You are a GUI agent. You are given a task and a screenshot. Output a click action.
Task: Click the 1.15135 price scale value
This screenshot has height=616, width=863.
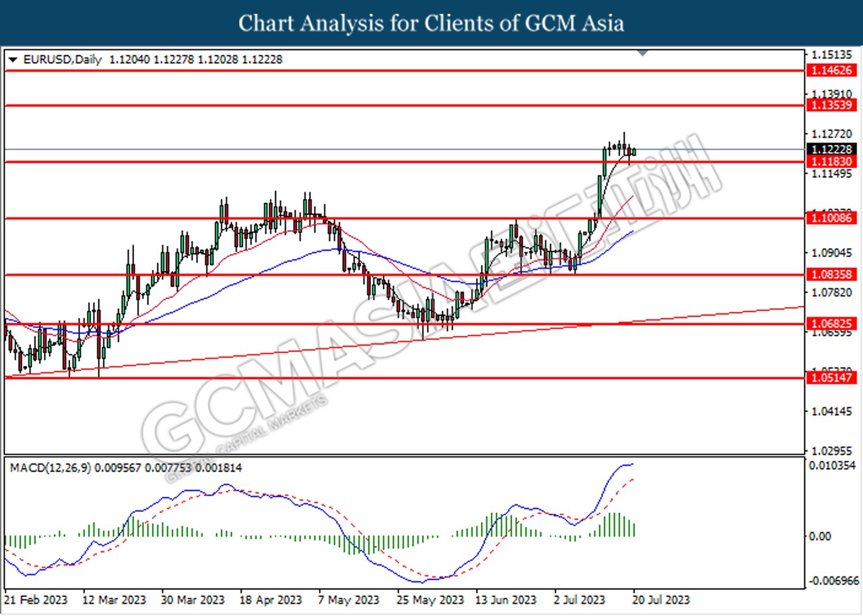tap(831, 55)
